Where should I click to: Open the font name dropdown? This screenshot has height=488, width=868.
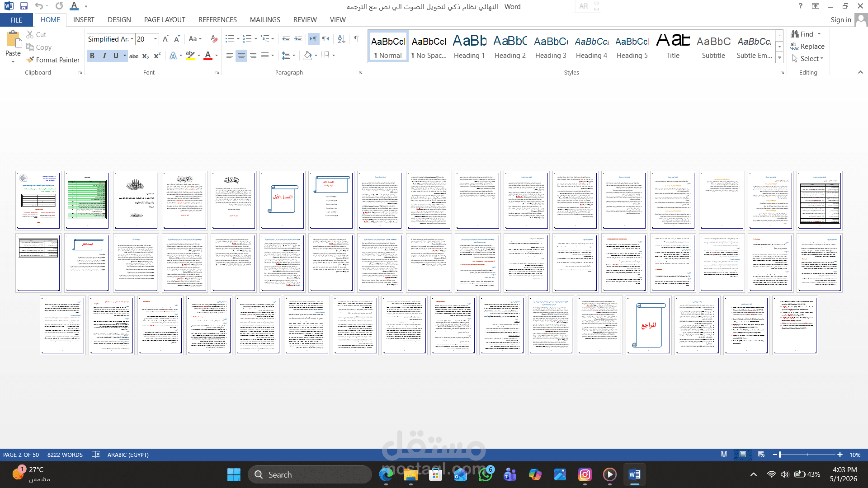[x=132, y=39]
